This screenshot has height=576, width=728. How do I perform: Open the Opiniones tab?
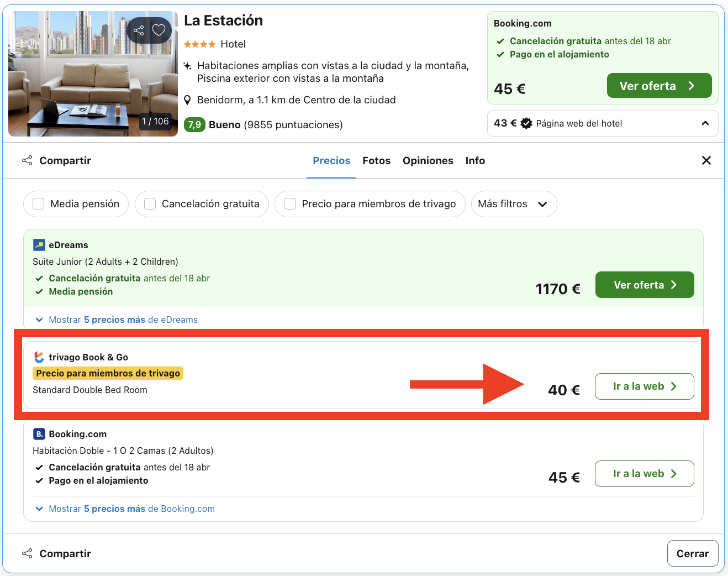tap(428, 160)
